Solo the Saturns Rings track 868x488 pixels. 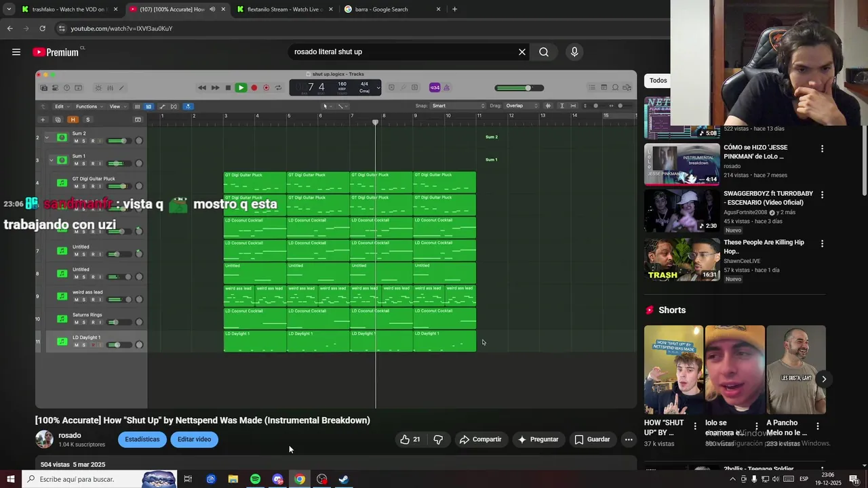click(84, 322)
